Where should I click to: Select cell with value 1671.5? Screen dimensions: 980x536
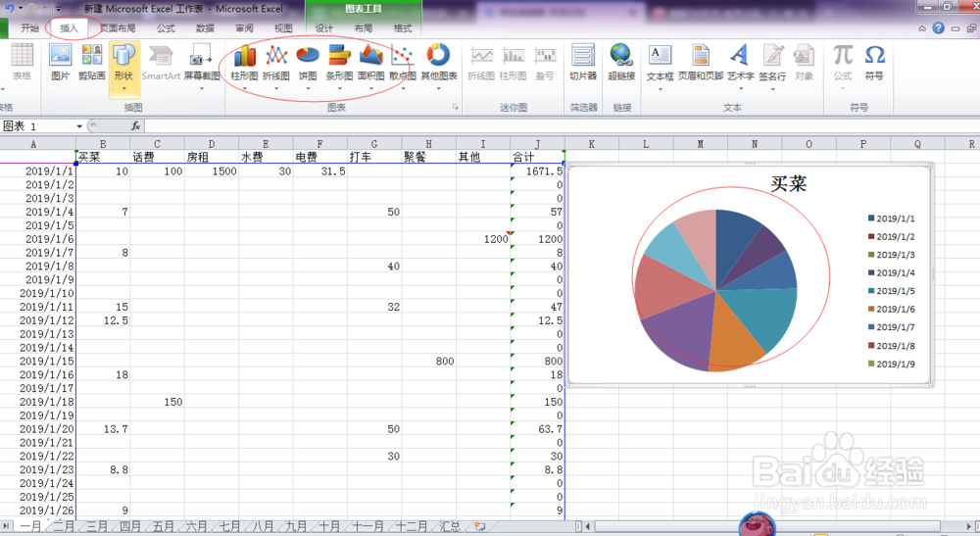(537, 171)
